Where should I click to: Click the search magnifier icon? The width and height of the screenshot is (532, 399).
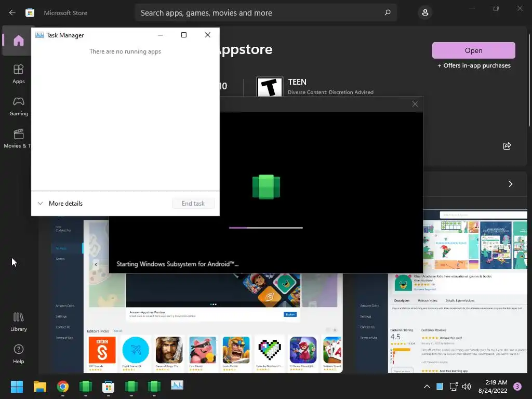point(388,12)
